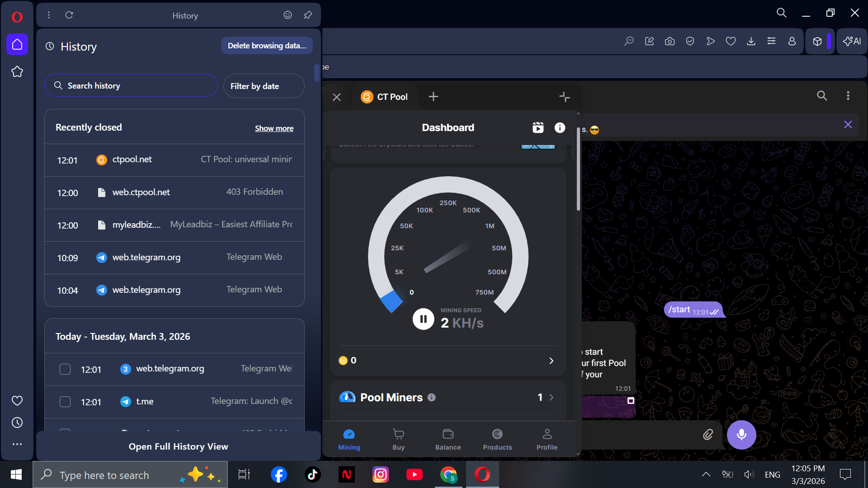Reopen ctpool.net from recently closed
Viewport: 868px width, 488px height.
[175, 160]
